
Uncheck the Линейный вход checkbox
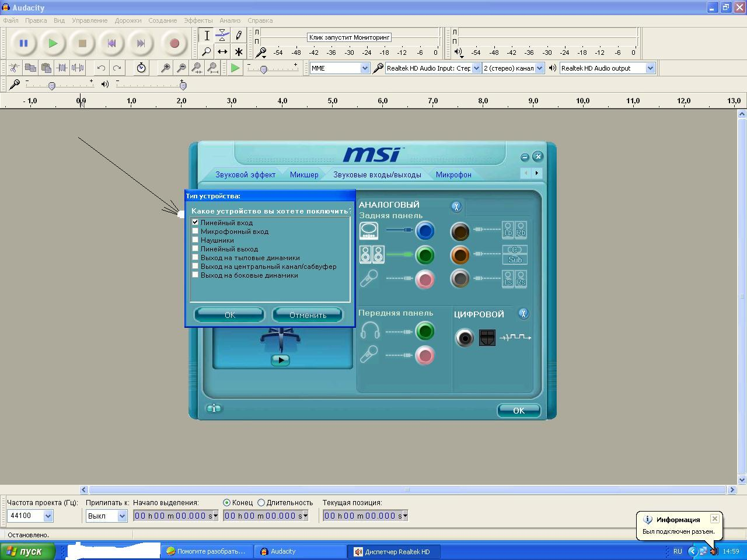pos(196,222)
